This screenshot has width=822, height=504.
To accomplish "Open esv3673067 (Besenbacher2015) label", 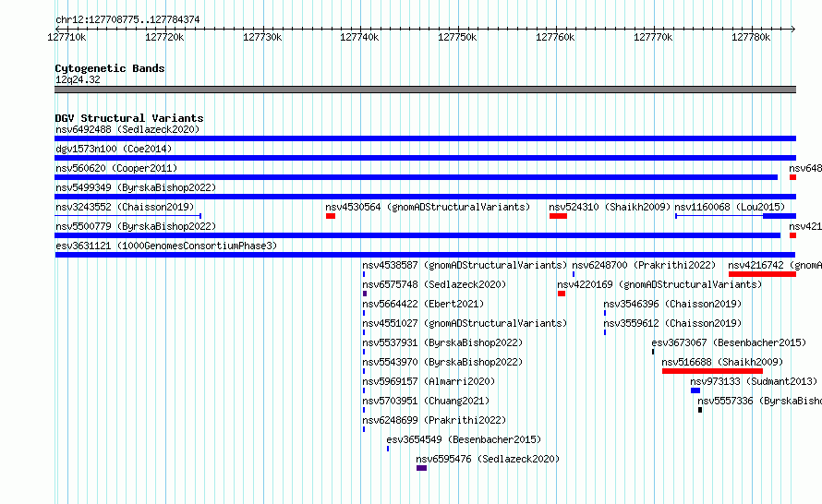I will (729, 342).
